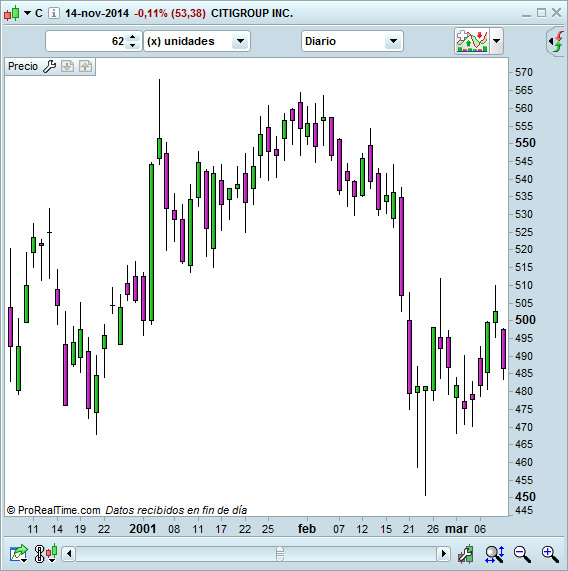The image size is (568, 571).
Task: Click the feb label on time axis
Action: (307, 529)
